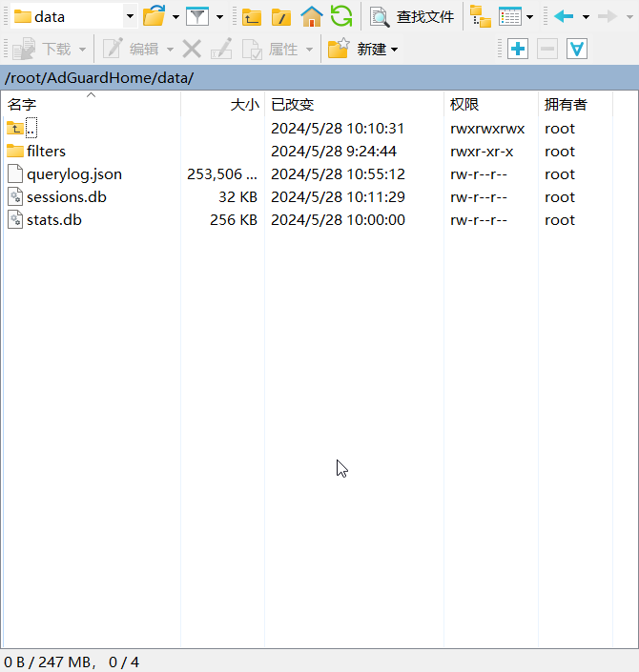Click the plus select-files icon

pos(518,49)
